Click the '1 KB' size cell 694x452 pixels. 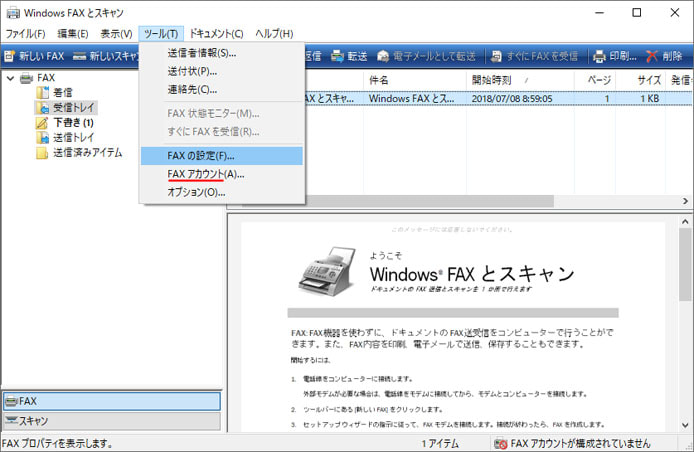pyautogui.click(x=649, y=98)
